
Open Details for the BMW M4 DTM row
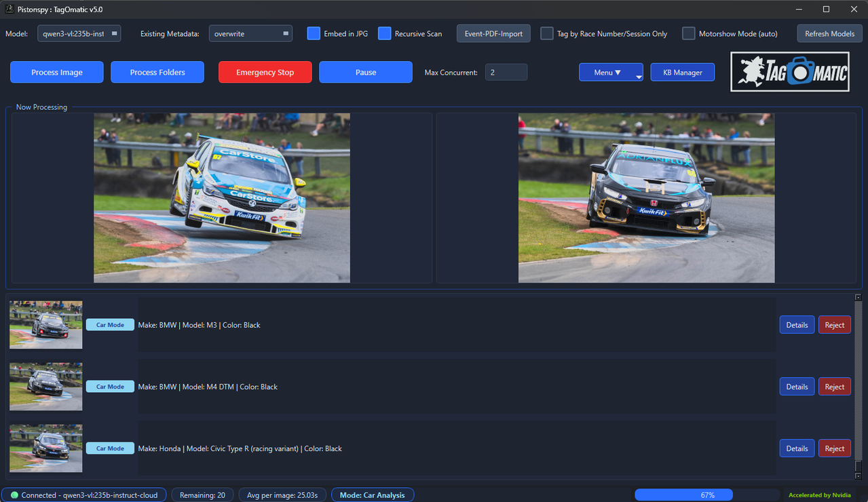coord(797,387)
